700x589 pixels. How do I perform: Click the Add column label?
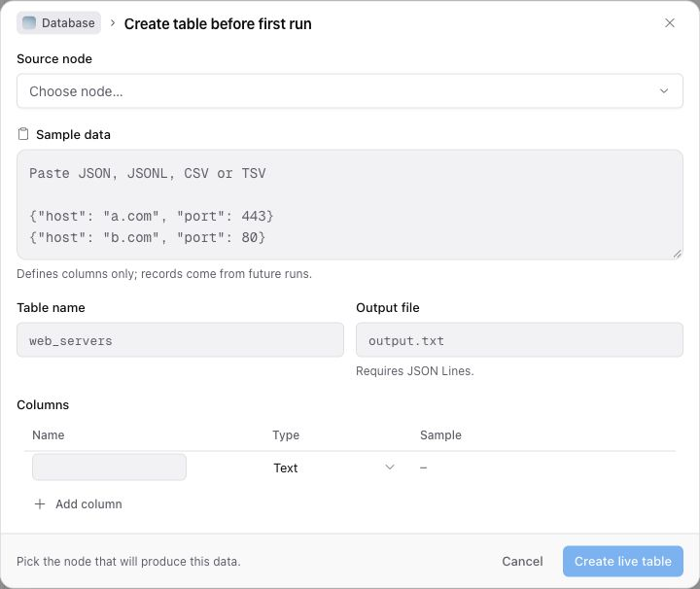88,503
